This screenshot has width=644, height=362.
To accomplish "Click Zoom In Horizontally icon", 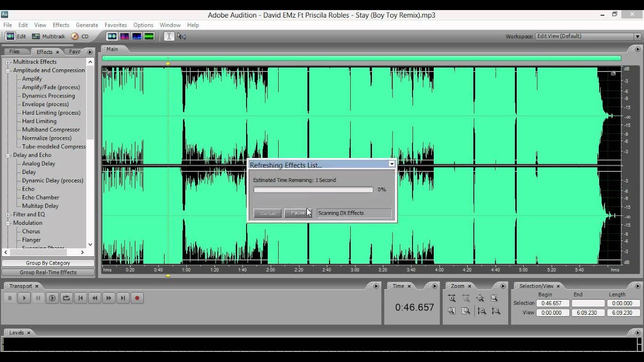I will (452, 298).
